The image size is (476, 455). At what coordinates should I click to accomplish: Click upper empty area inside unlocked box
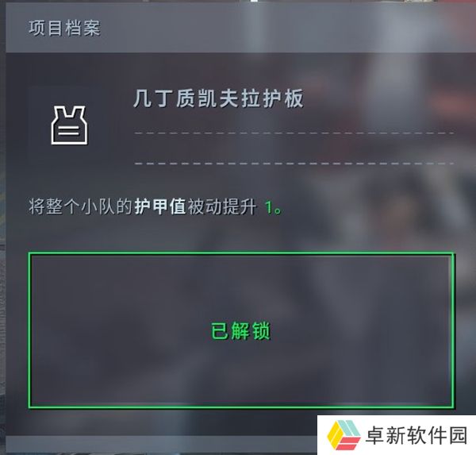coord(241,283)
